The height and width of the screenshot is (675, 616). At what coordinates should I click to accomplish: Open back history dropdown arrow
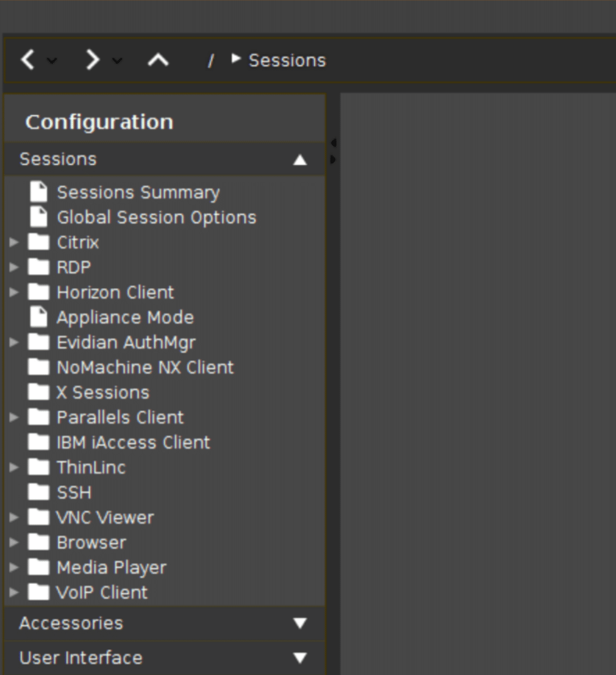pos(52,61)
